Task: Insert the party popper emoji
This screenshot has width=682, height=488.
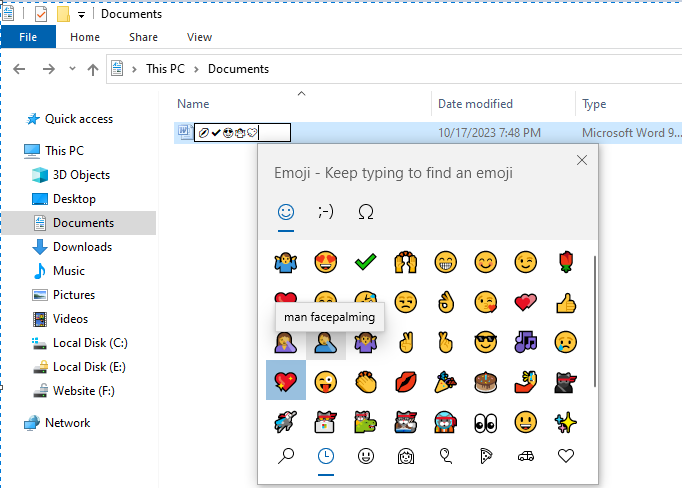Action: 446,382
